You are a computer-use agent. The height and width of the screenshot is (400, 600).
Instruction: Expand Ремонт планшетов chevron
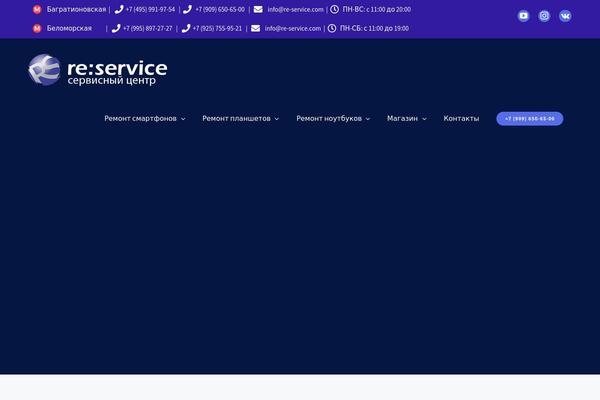point(277,119)
